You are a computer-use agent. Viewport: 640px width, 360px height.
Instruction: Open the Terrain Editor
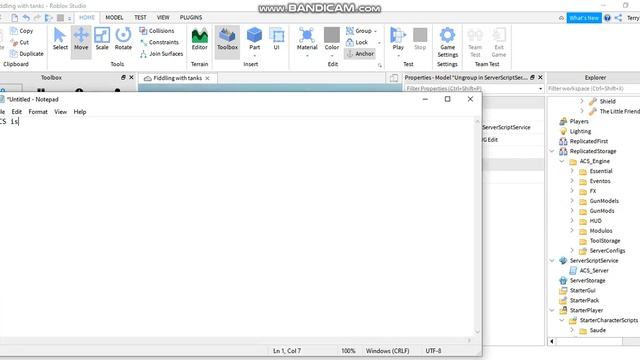[200, 40]
